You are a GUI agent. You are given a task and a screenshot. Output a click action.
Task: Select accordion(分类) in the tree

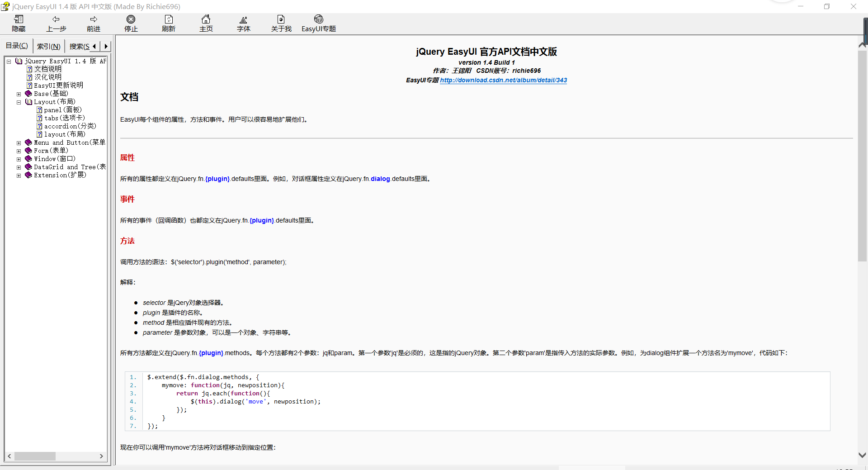click(x=70, y=126)
